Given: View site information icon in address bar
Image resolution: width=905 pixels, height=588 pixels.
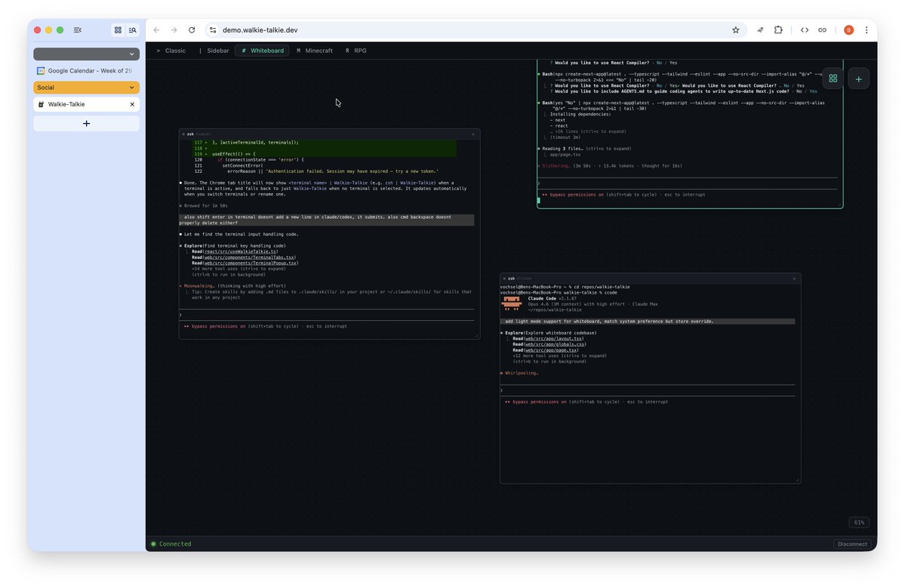Looking at the screenshot, I should point(213,30).
